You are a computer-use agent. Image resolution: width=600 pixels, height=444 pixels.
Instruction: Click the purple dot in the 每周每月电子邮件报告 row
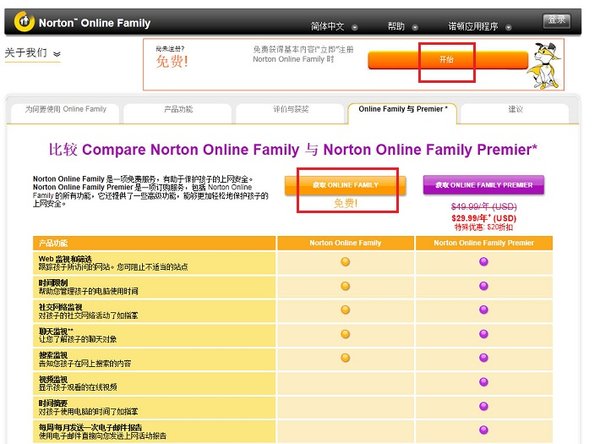484,430
